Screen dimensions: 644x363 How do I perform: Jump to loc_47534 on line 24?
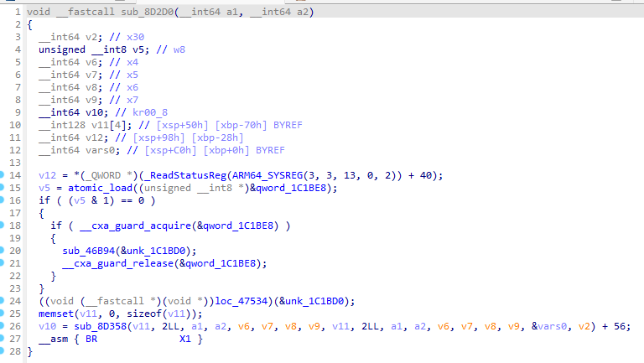point(241,301)
